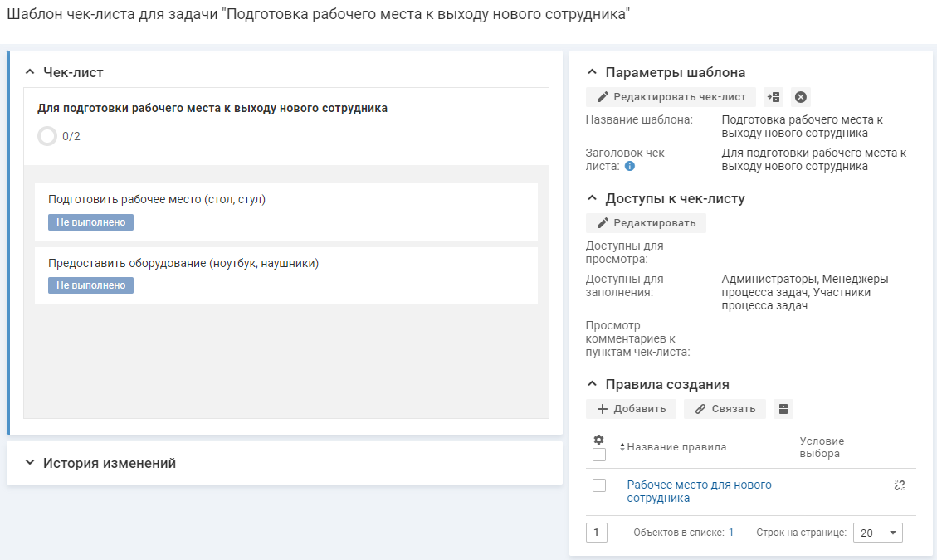This screenshot has width=937, height=560.
Task: Click the 0/2 progress circle indicator
Action: pos(47,136)
